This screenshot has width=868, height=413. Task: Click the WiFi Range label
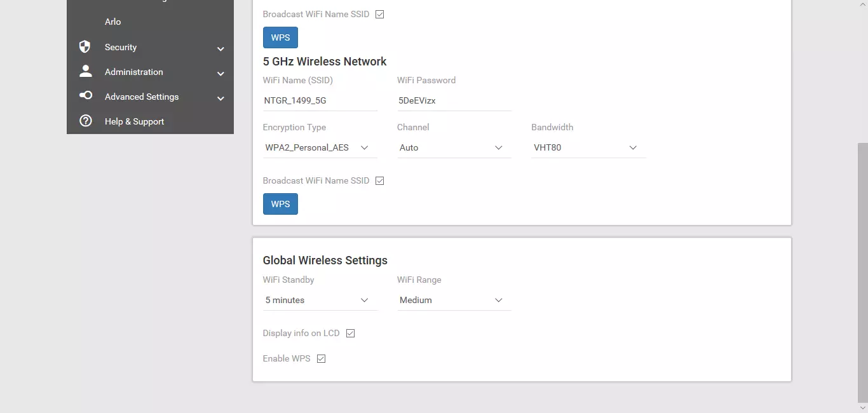419,280
